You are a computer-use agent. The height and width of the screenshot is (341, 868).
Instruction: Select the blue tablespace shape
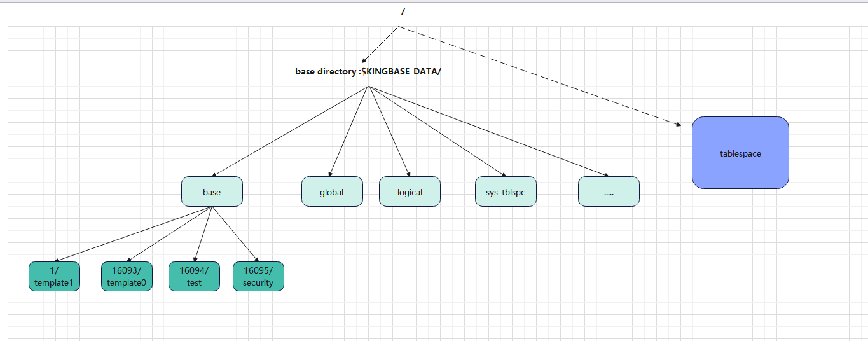(x=740, y=153)
